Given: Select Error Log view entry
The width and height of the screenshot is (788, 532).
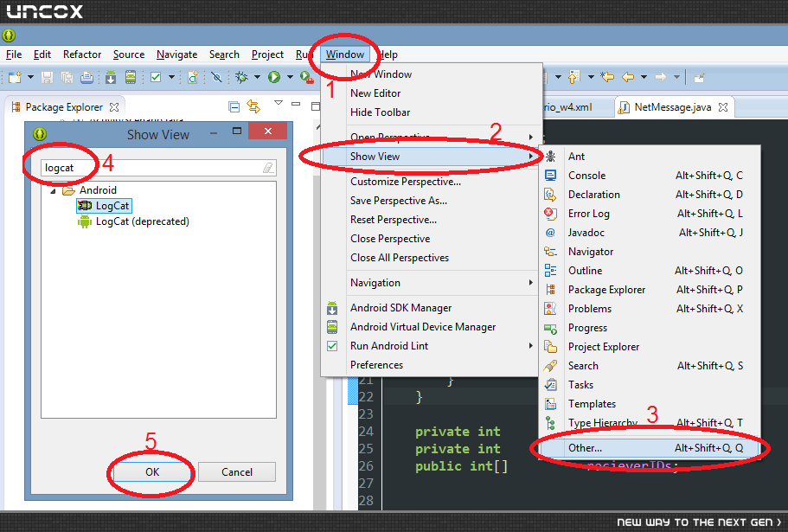Looking at the screenshot, I should pyautogui.click(x=650, y=214).
